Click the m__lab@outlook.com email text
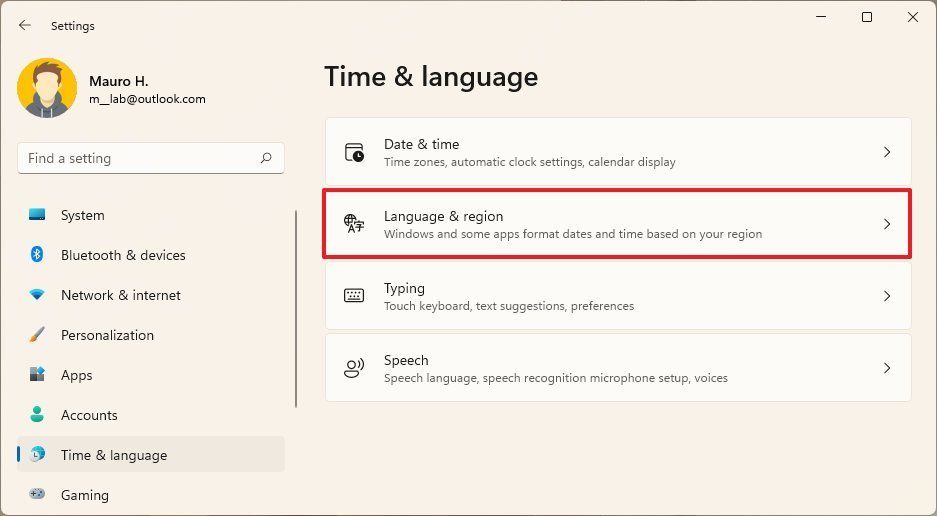 147,99
